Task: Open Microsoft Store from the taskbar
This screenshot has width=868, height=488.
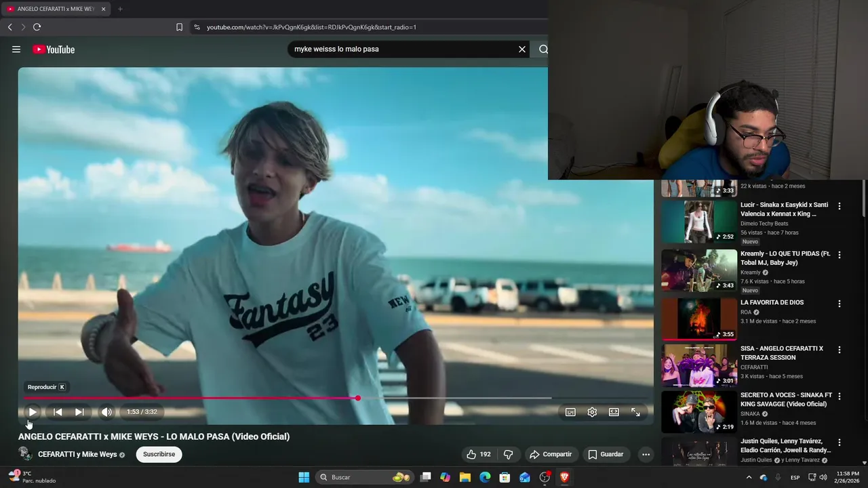Action: click(x=505, y=477)
